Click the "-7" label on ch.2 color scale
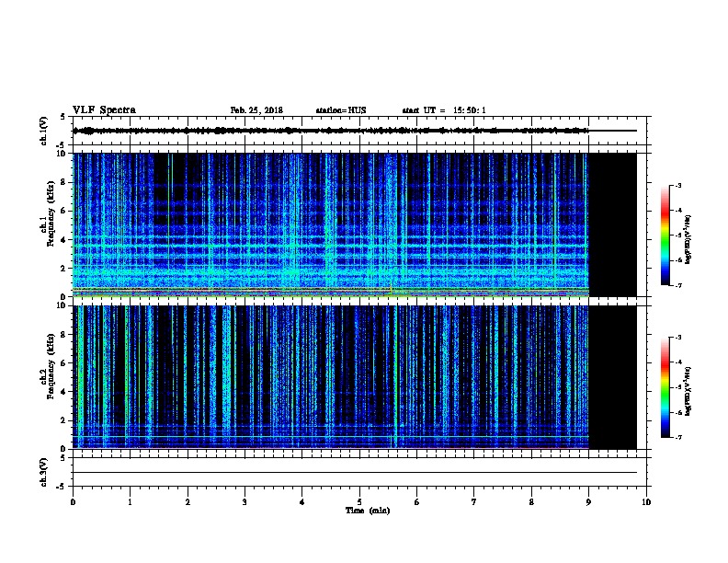Screen dimensions: 728x563 click(x=677, y=437)
